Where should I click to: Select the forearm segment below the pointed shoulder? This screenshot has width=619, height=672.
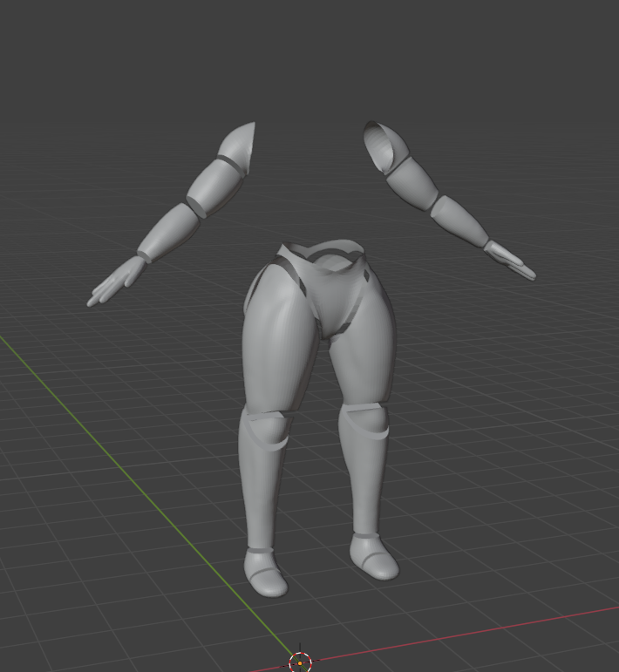point(169,233)
